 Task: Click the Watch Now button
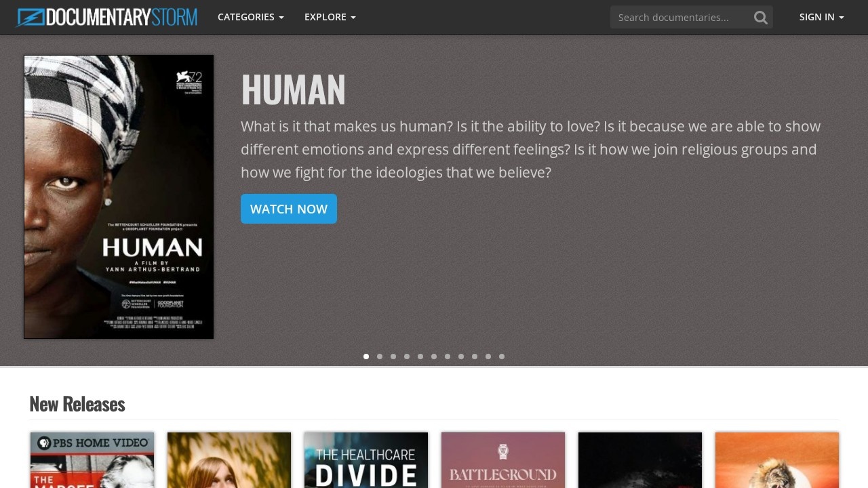289,209
